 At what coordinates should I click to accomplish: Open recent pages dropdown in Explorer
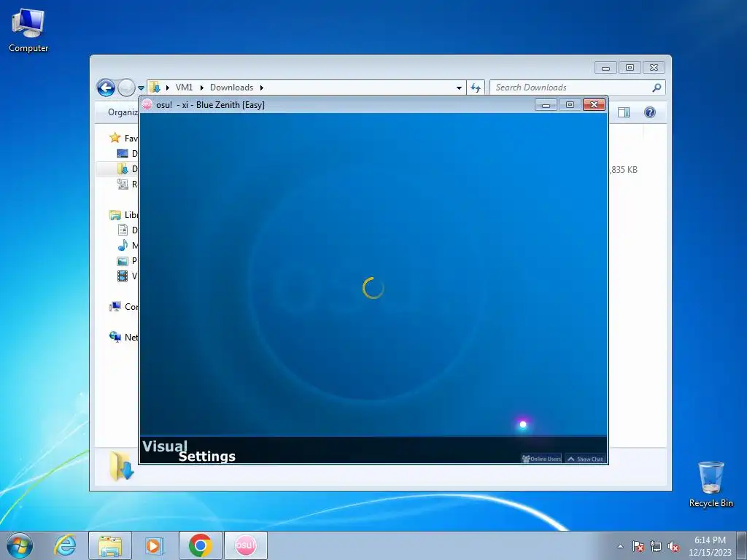pyautogui.click(x=141, y=88)
